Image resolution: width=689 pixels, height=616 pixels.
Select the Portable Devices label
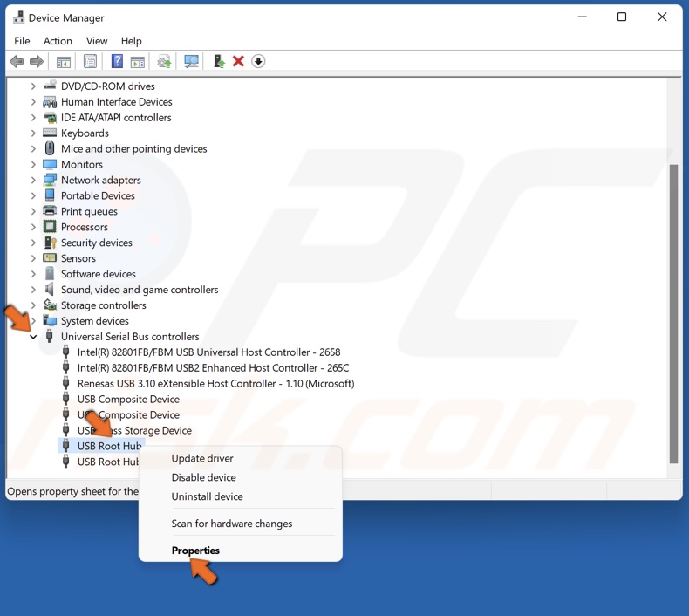pyautogui.click(x=98, y=195)
